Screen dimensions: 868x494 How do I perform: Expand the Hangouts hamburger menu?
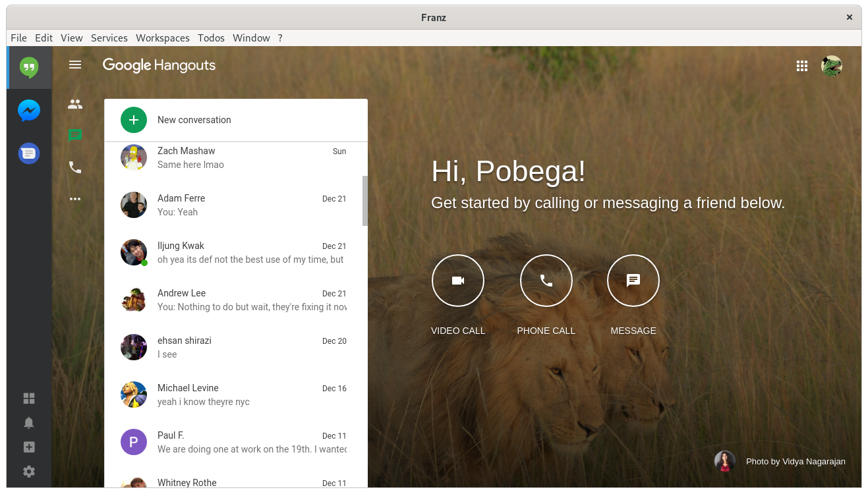[x=74, y=65]
